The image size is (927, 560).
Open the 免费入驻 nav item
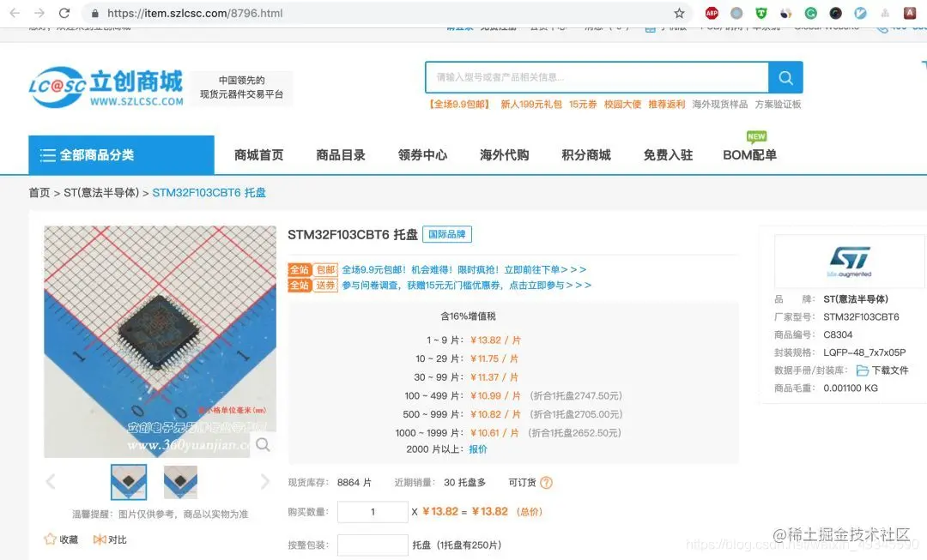(x=668, y=154)
